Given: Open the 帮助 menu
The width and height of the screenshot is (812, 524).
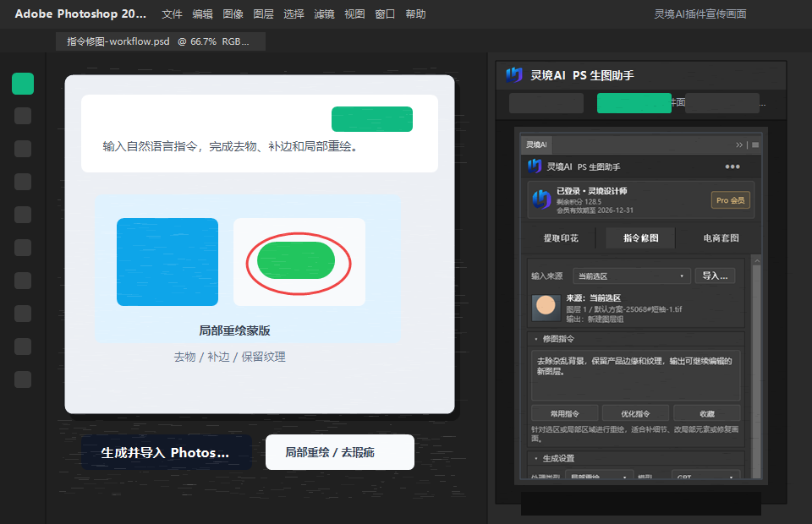Looking at the screenshot, I should pos(416,14).
